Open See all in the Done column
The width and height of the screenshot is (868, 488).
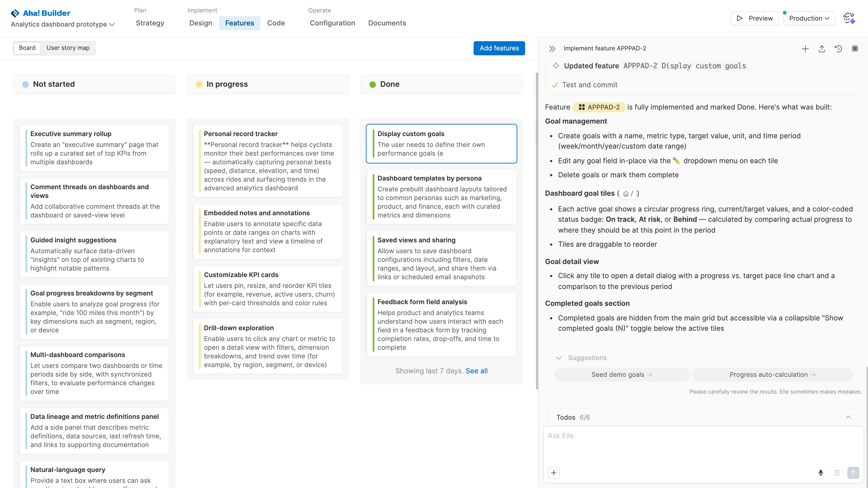pyautogui.click(x=477, y=371)
